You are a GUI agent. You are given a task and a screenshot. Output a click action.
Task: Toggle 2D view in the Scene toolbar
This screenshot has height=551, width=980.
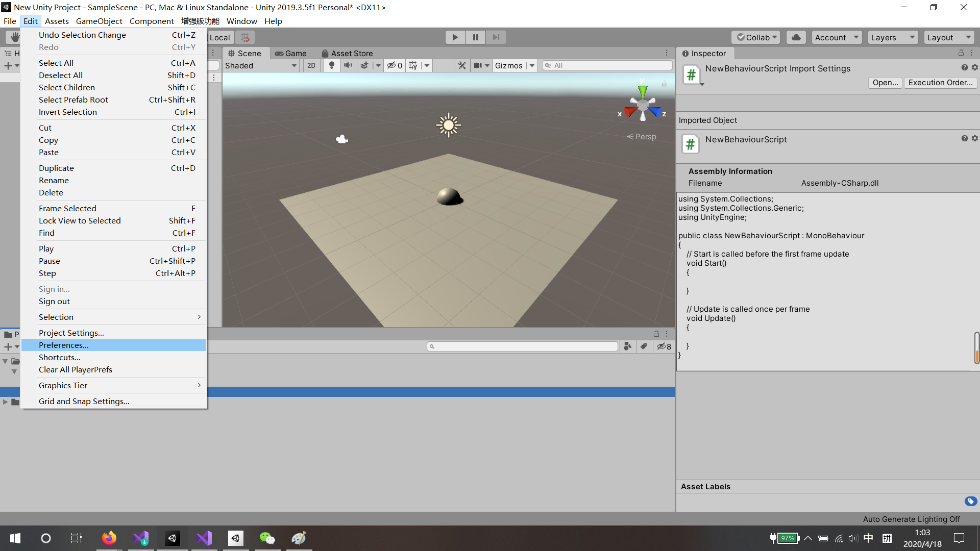pyautogui.click(x=311, y=65)
